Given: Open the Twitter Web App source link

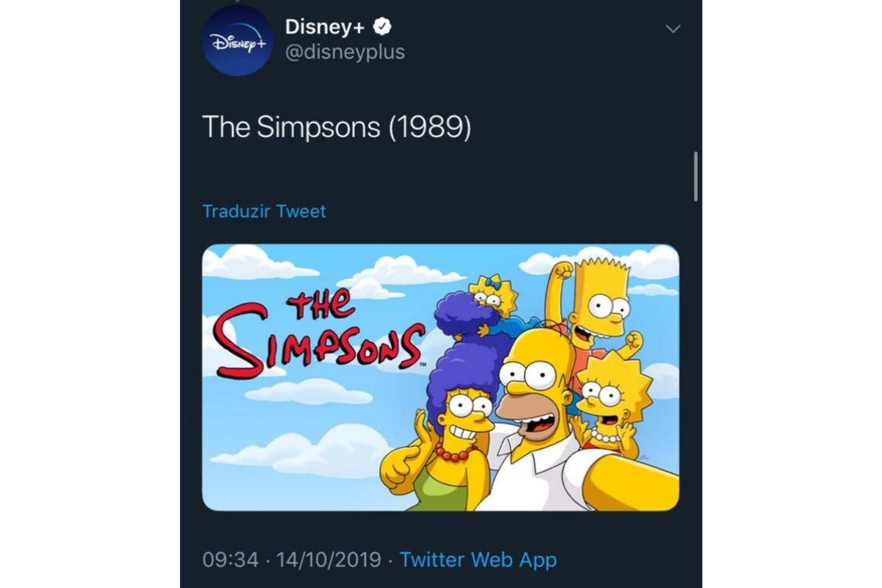Looking at the screenshot, I should (x=478, y=560).
